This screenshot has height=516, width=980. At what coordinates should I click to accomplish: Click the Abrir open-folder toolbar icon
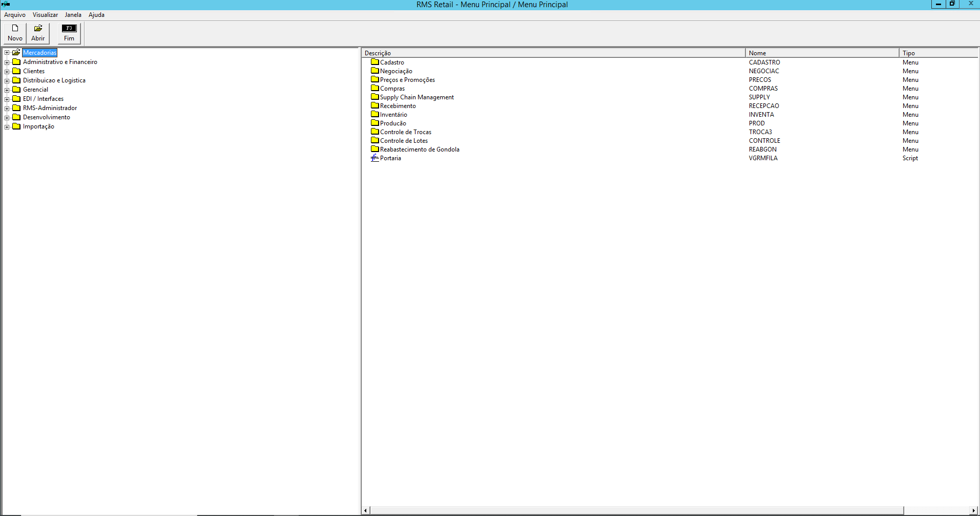(38, 28)
